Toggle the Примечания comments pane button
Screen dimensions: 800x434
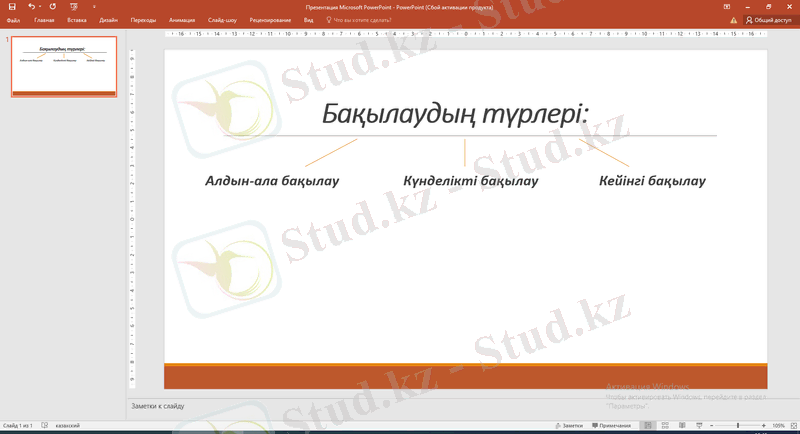click(x=612, y=425)
